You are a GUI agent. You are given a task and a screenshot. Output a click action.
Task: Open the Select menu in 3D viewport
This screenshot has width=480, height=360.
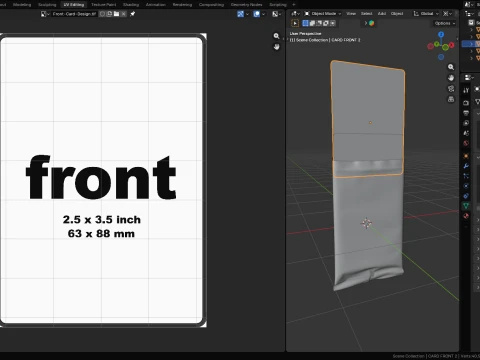(366, 14)
